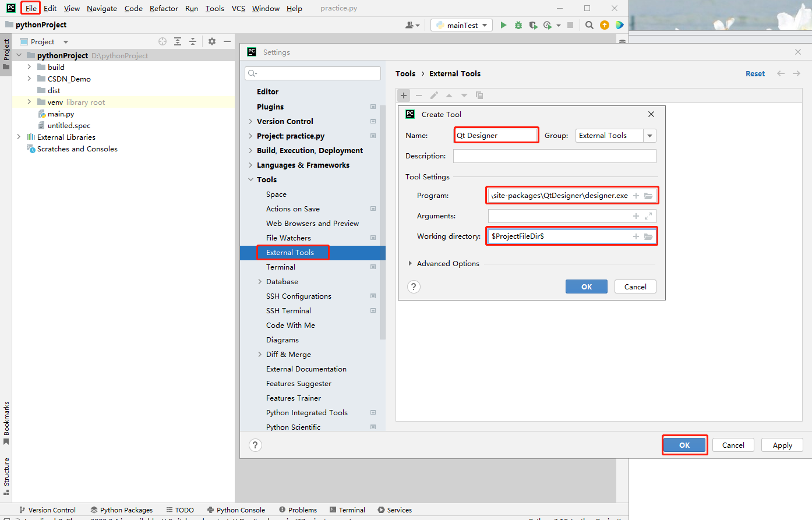The image size is (812, 520).
Task: Click insert macro plus in Program field
Action: (x=636, y=196)
